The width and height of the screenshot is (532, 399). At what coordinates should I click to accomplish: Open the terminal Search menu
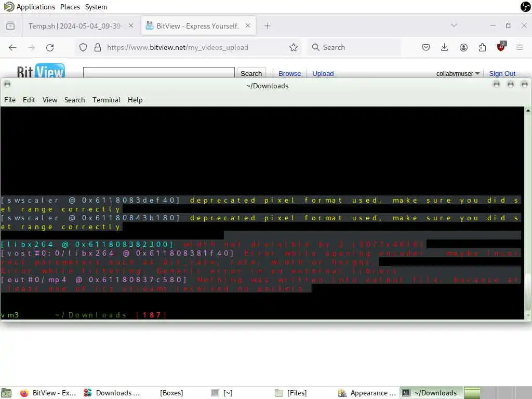[75, 100]
